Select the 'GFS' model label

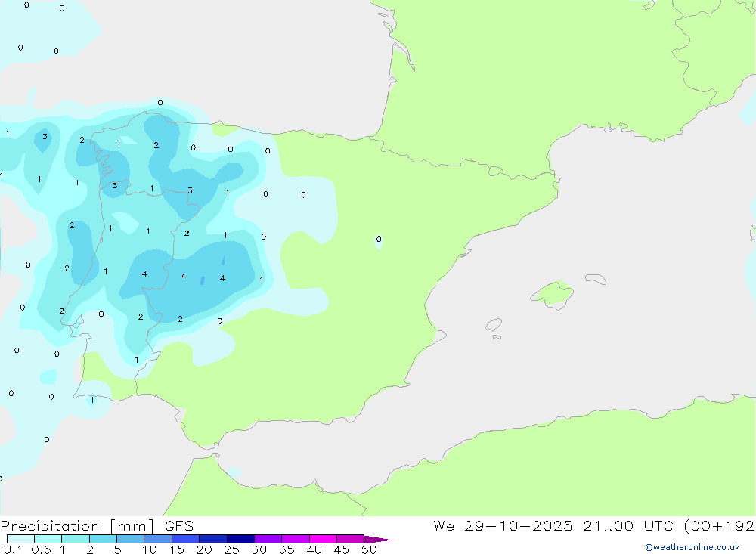[x=179, y=526]
